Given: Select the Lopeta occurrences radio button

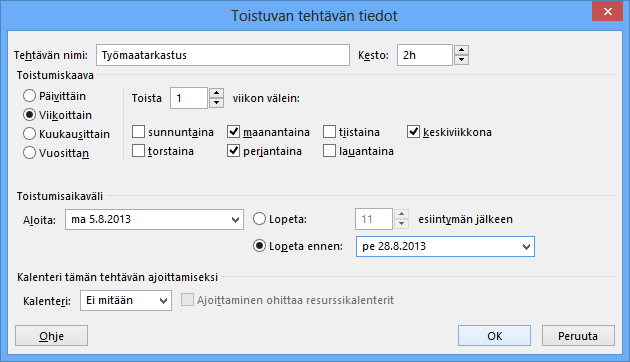Looking at the screenshot, I should 260,219.
